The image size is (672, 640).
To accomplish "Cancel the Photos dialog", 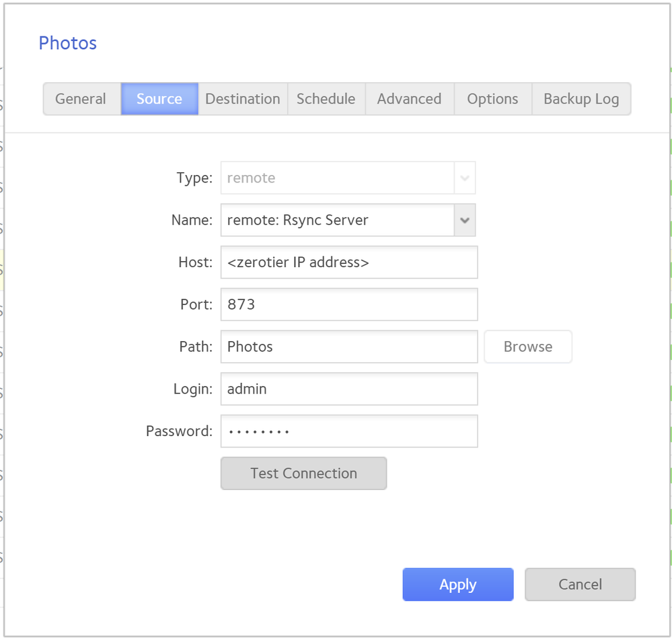I will (x=580, y=584).
